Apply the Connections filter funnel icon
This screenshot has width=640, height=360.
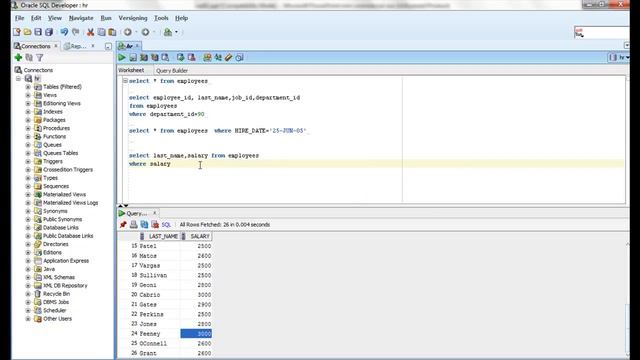coord(40,58)
